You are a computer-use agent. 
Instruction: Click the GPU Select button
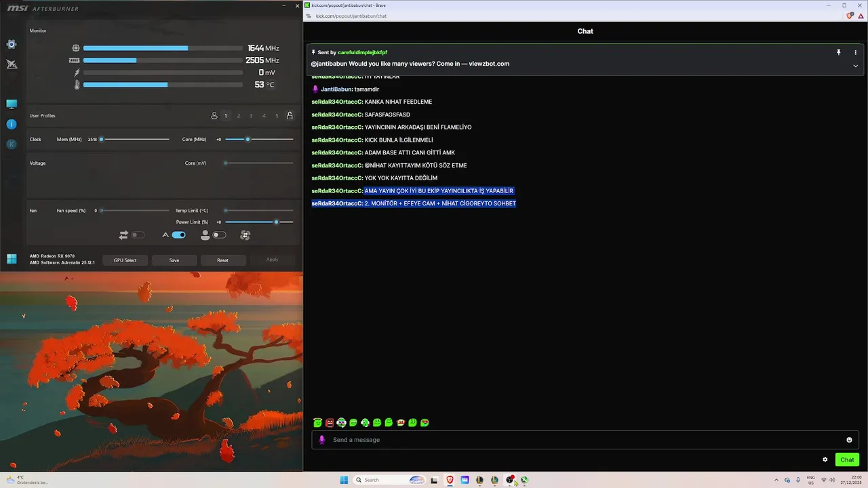pyautogui.click(x=125, y=260)
